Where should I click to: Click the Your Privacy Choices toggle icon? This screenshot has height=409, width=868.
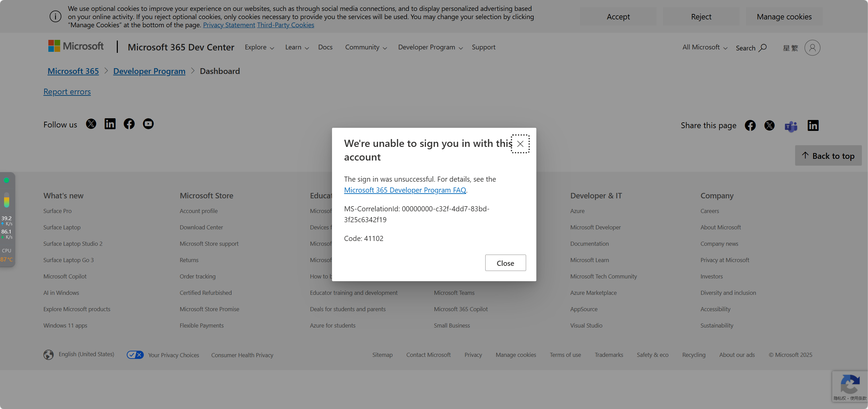point(135,355)
